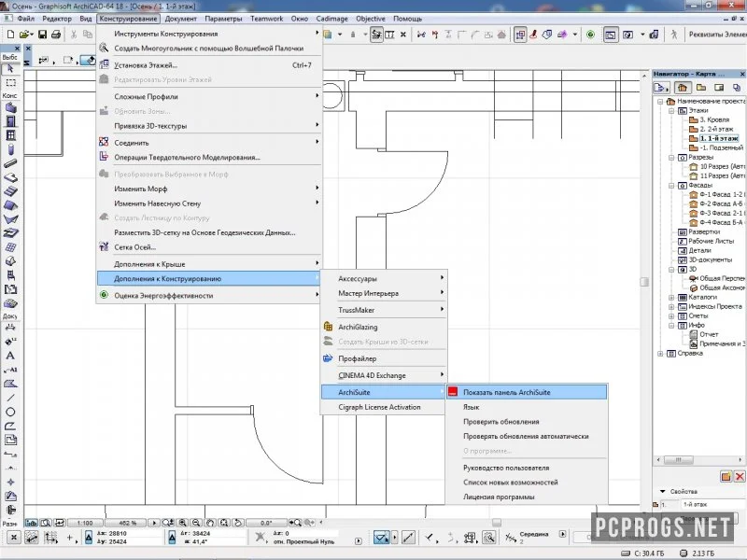
Task: Select the Roof tool in toolbox
Action: pyautogui.click(x=10, y=205)
